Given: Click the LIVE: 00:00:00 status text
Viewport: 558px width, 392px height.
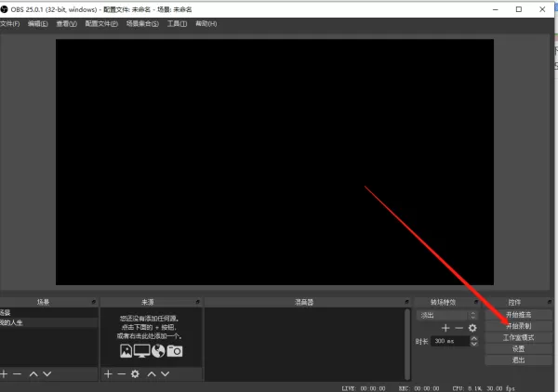Looking at the screenshot, I should point(364,388).
